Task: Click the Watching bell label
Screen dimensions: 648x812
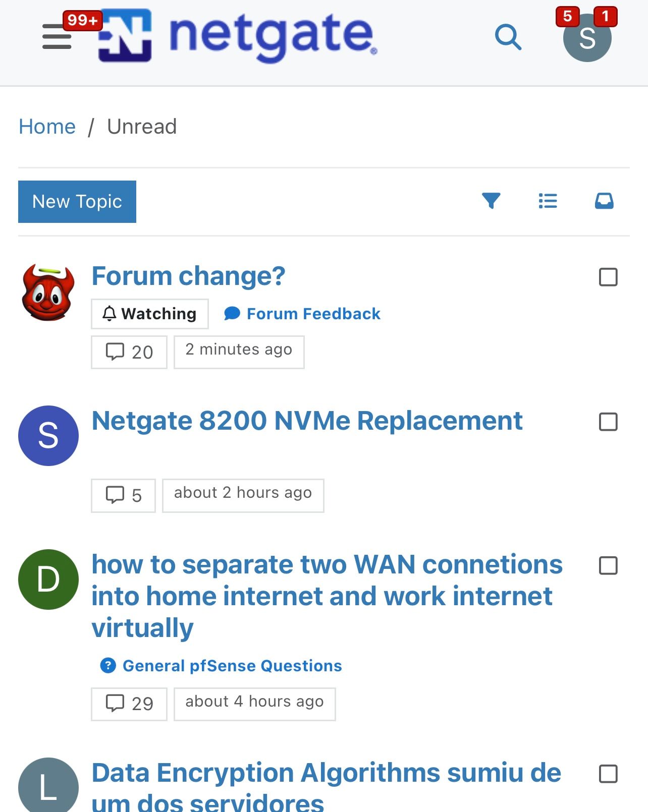Action: click(x=150, y=314)
